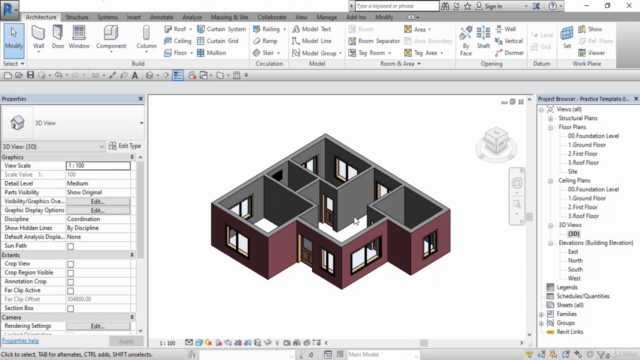Select the Curtain System tool
The width and height of the screenshot is (640, 360).
pyautogui.click(x=222, y=29)
